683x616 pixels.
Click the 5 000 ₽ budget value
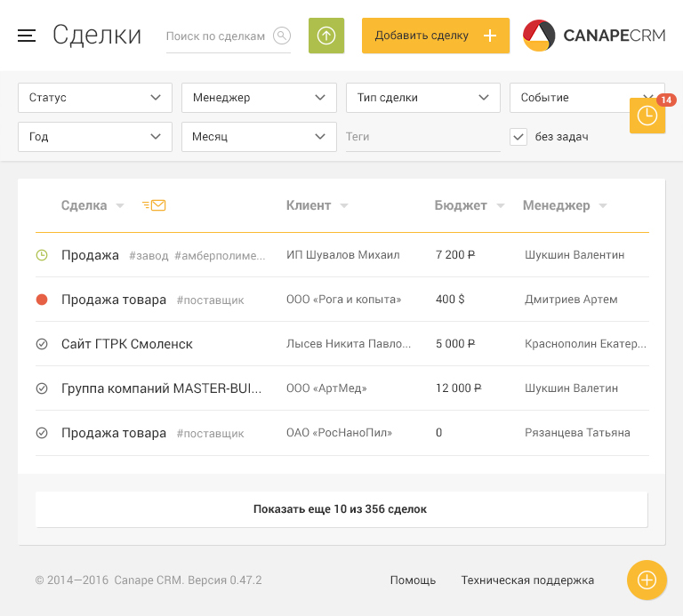tap(455, 343)
